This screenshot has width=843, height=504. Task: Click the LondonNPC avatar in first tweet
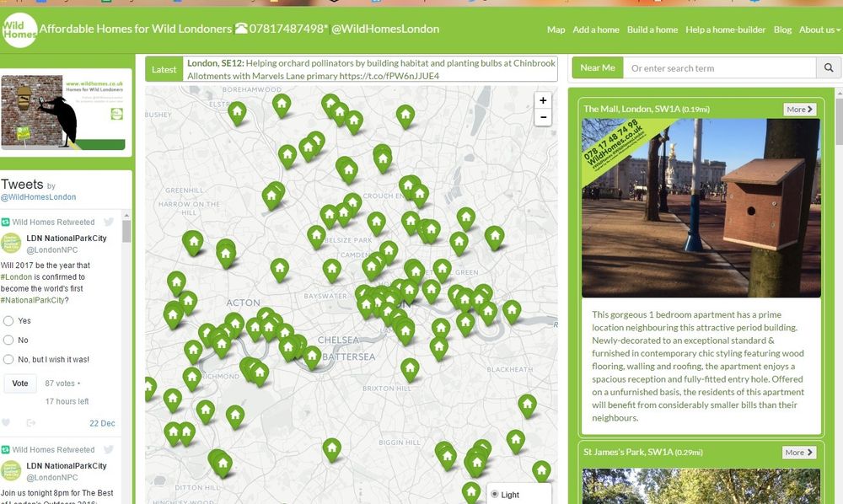click(11, 244)
